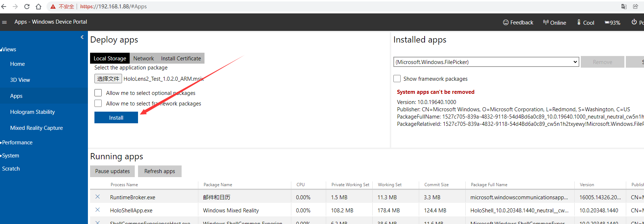
Task: Close the RuntimeBroker.exe process
Action: (x=97, y=197)
